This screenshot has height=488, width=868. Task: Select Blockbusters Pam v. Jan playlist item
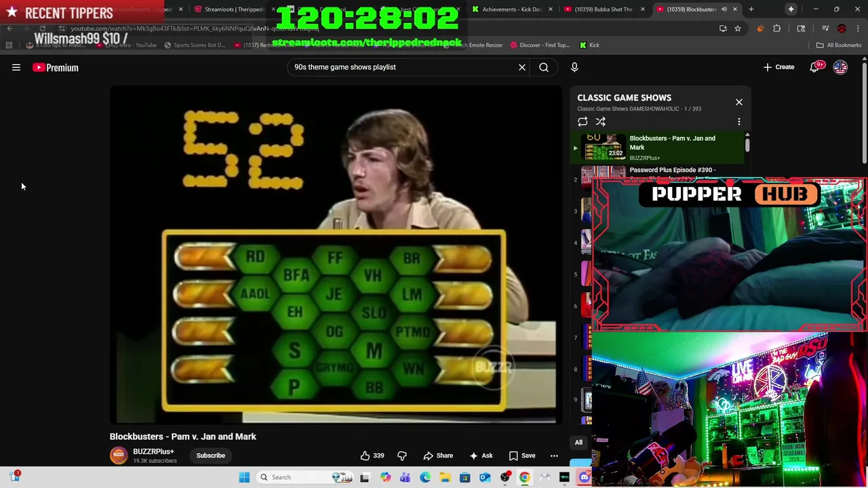point(658,148)
